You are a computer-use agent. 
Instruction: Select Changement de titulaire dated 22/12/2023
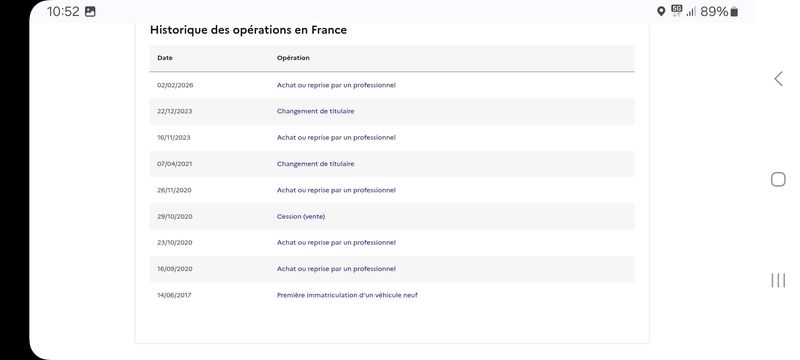[x=392, y=111]
